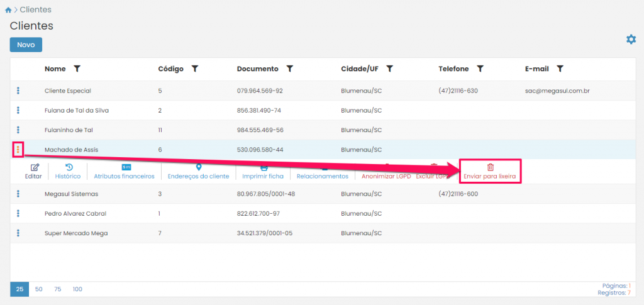Filter by the Documento column
The image size is (644, 305).
click(x=290, y=69)
